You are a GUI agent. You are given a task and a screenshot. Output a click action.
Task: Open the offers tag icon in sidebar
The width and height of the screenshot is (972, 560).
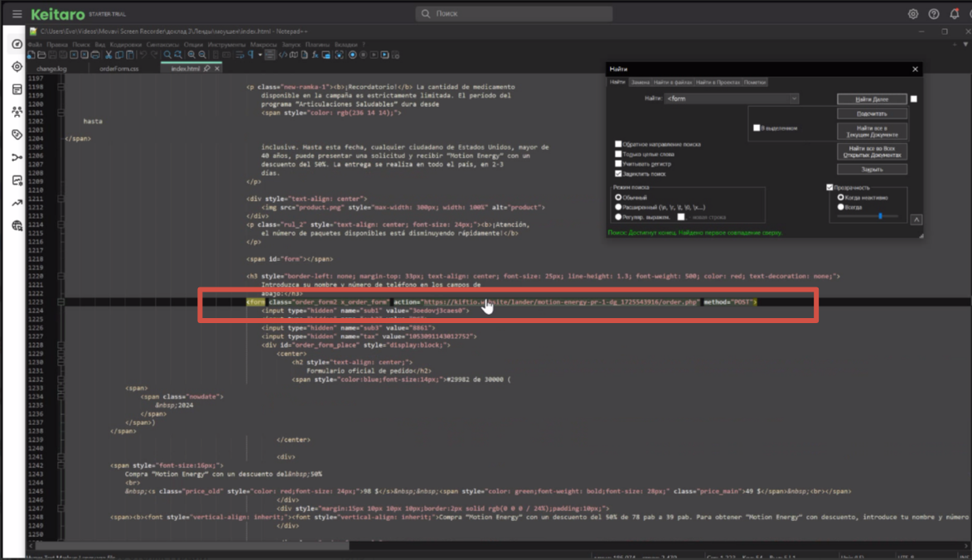pos(17,134)
